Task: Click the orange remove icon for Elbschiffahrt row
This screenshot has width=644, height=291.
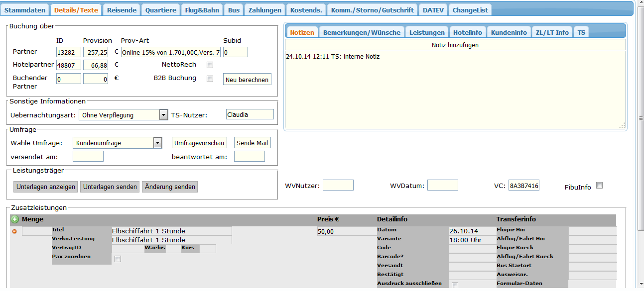Action: point(14,231)
